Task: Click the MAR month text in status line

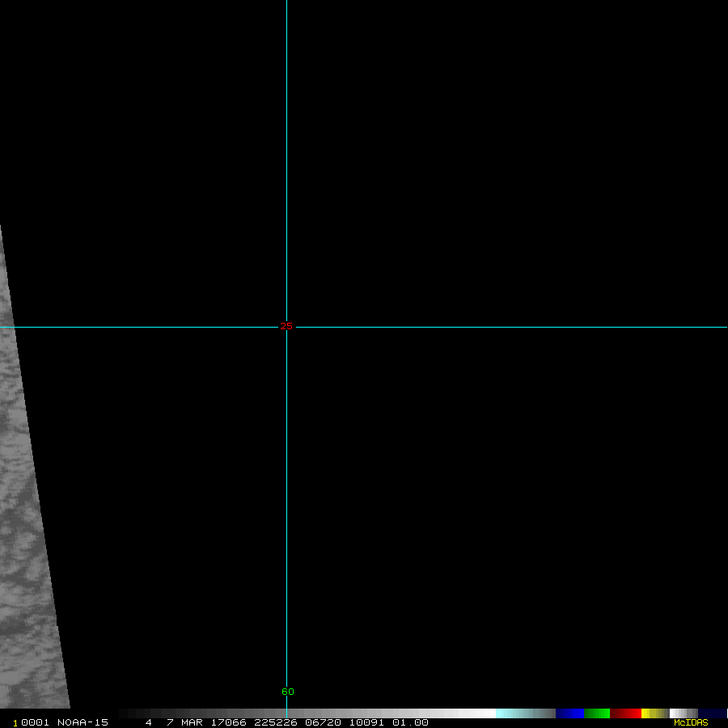Action: coord(192,722)
